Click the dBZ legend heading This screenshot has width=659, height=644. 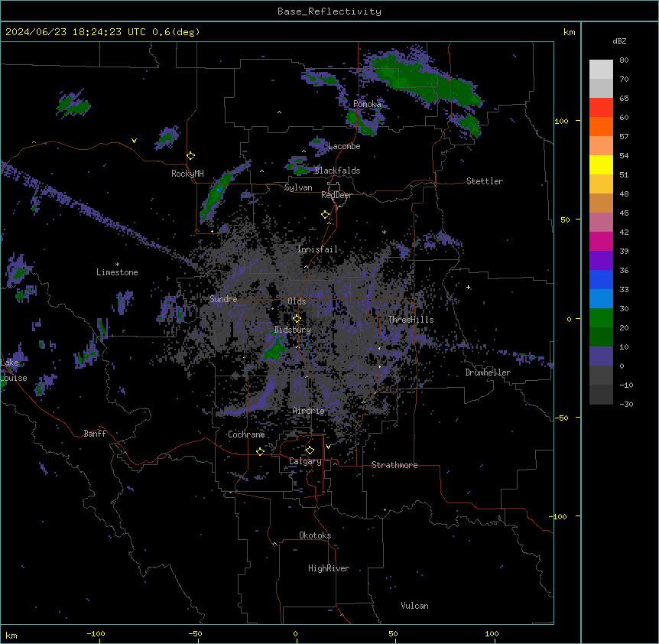619,41
